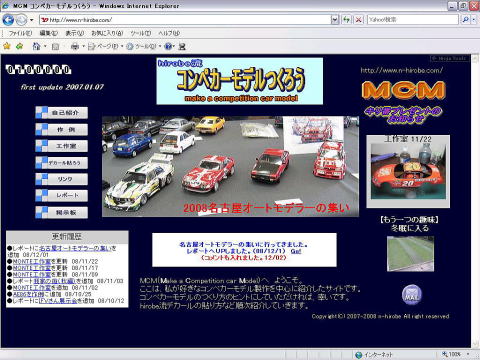Open the Favorites star icon
480x360 pixels.
(6, 46)
